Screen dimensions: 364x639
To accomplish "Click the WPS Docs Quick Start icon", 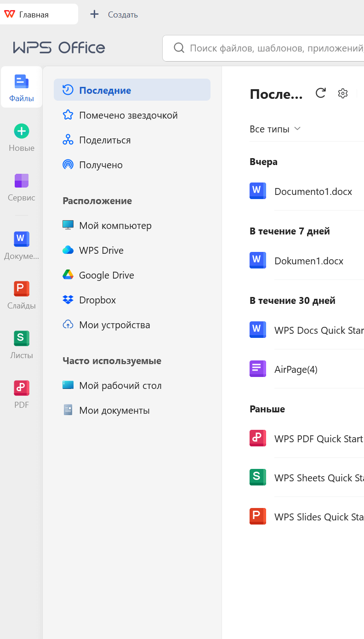I will click(258, 330).
